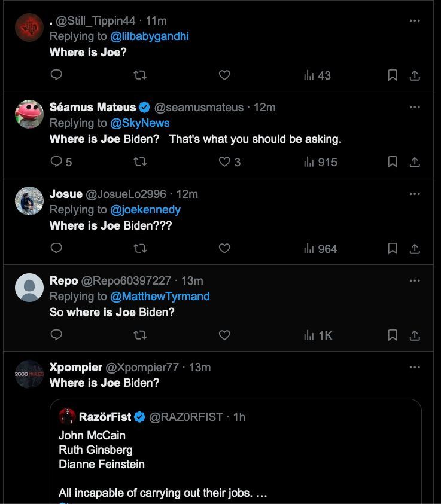Retweet the Still_Tippin44 post
Image resolution: width=441 pixels, height=504 pixels.
tap(140, 75)
